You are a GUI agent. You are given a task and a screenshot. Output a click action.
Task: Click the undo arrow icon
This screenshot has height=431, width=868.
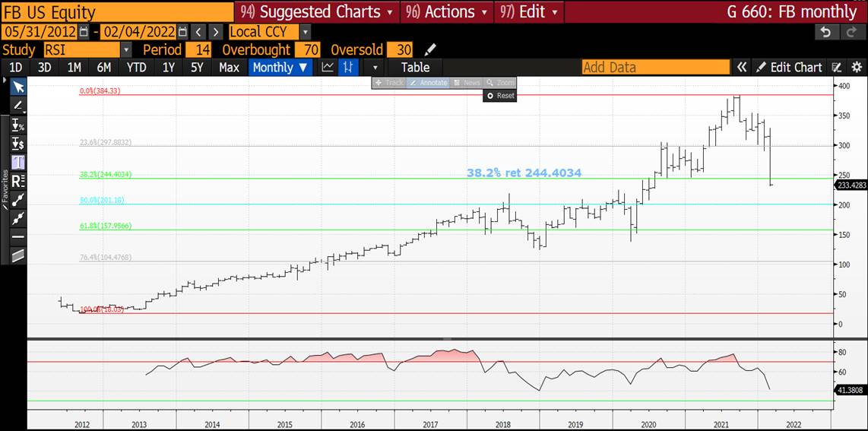(x=826, y=31)
